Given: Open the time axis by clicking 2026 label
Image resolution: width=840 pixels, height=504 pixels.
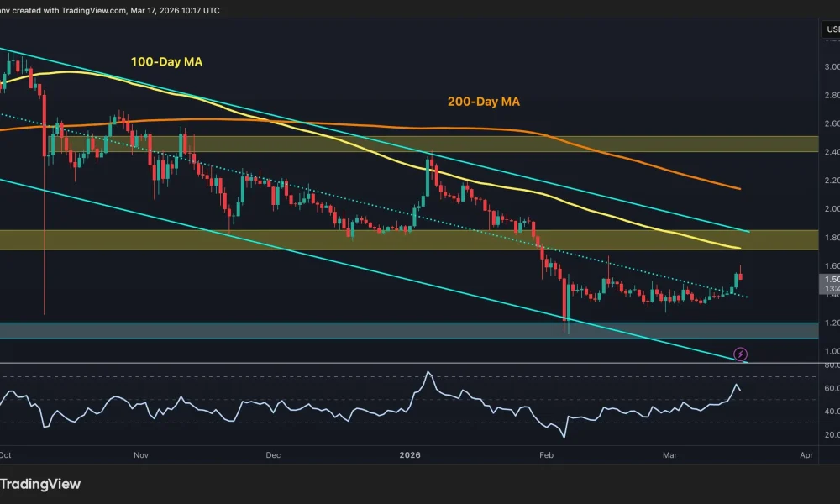Looking at the screenshot, I should [411, 455].
